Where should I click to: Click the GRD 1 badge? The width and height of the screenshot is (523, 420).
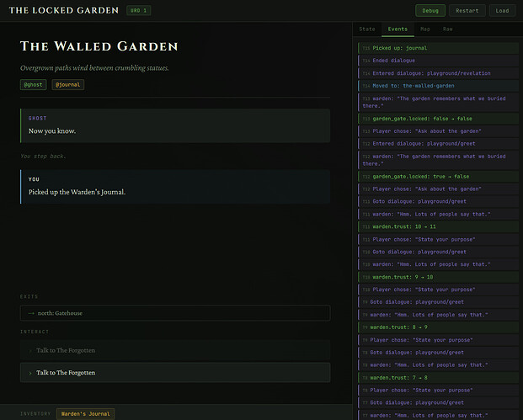tap(140, 11)
